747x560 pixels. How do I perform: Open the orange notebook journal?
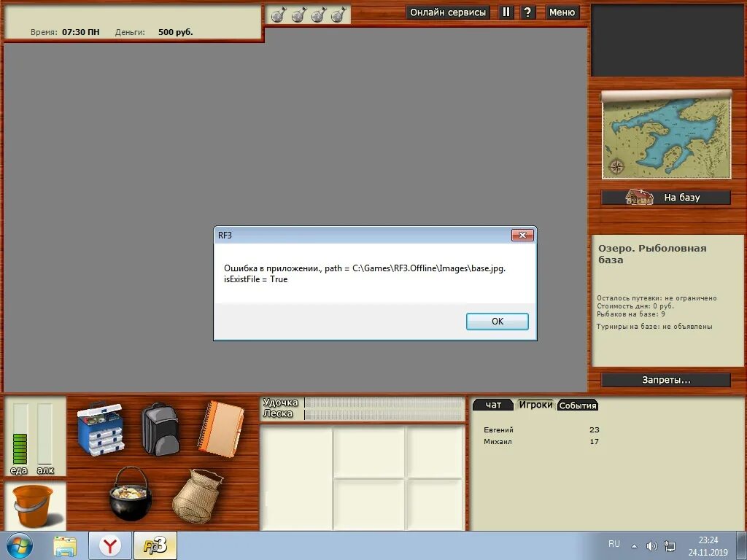pyautogui.click(x=220, y=429)
